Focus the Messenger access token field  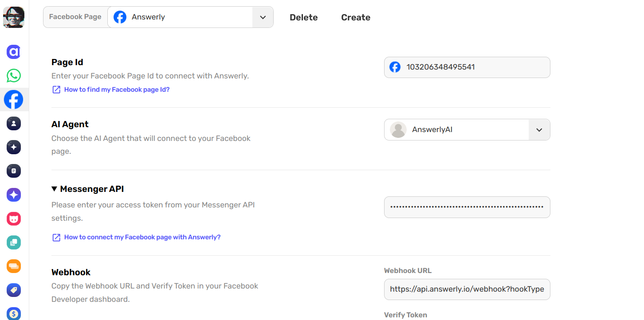pos(467,207)
